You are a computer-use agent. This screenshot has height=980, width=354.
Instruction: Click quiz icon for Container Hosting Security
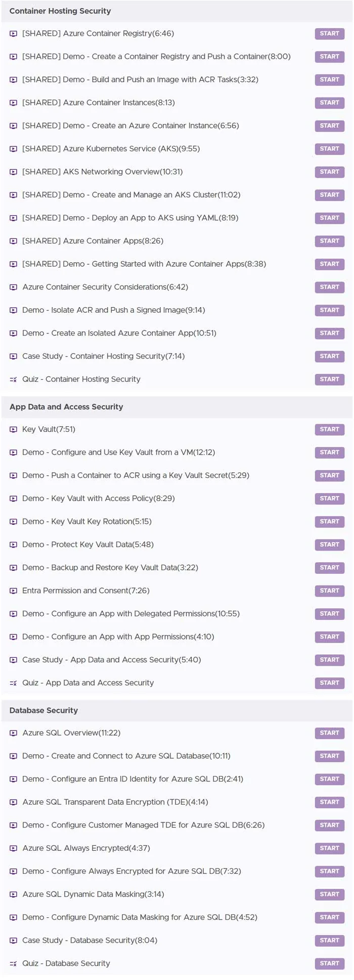pos(14,379)
